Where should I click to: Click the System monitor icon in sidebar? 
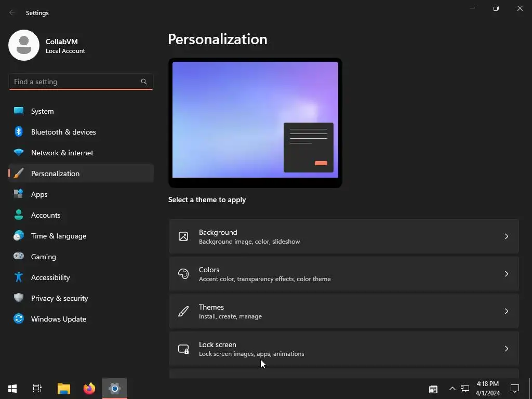[x=19, y=111]
